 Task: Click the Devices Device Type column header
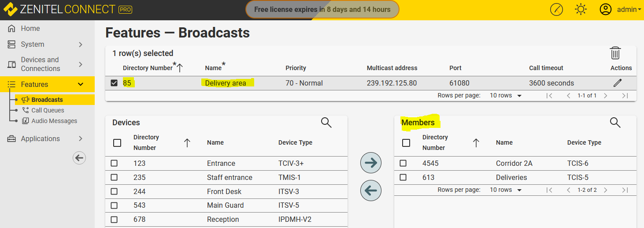[295, 142]
